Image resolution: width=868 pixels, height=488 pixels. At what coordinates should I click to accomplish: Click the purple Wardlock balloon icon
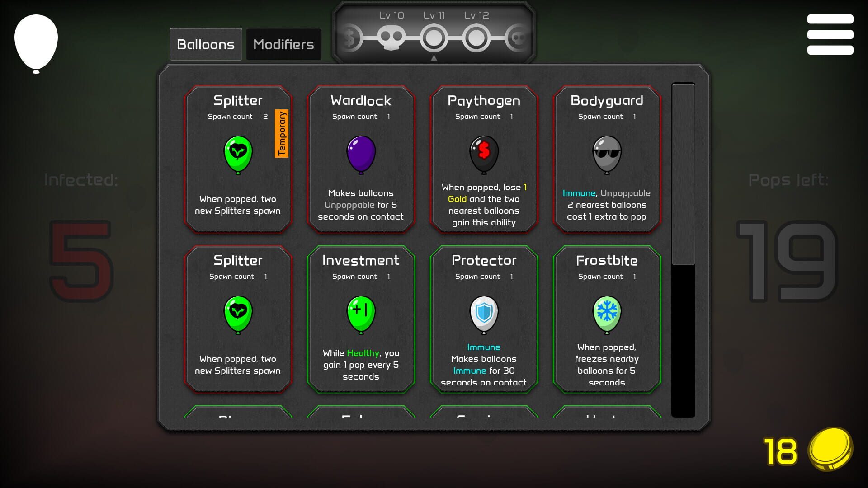click(360, 155)
